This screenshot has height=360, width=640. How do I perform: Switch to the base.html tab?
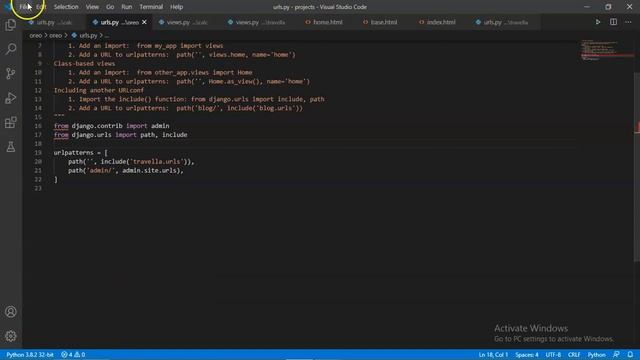tap(380, 22)
